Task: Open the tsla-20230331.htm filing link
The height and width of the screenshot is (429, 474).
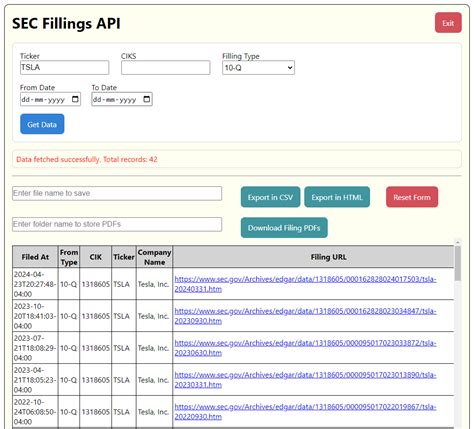Action: pos(305,380)
